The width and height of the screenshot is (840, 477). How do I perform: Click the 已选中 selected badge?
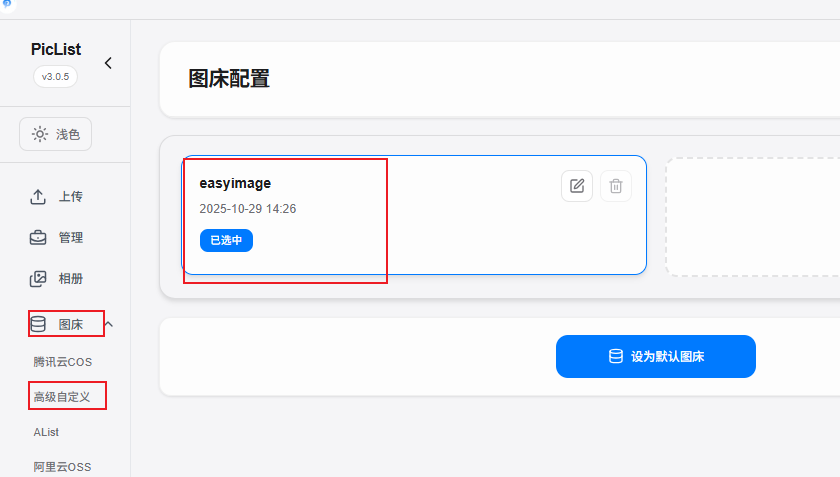point(226,241)
